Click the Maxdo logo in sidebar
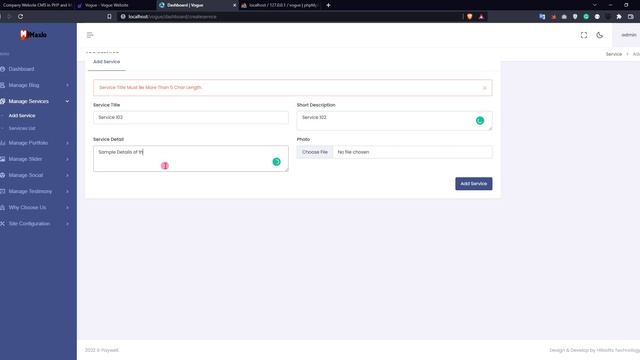This screenshot has width=640, height=360. 33,35
